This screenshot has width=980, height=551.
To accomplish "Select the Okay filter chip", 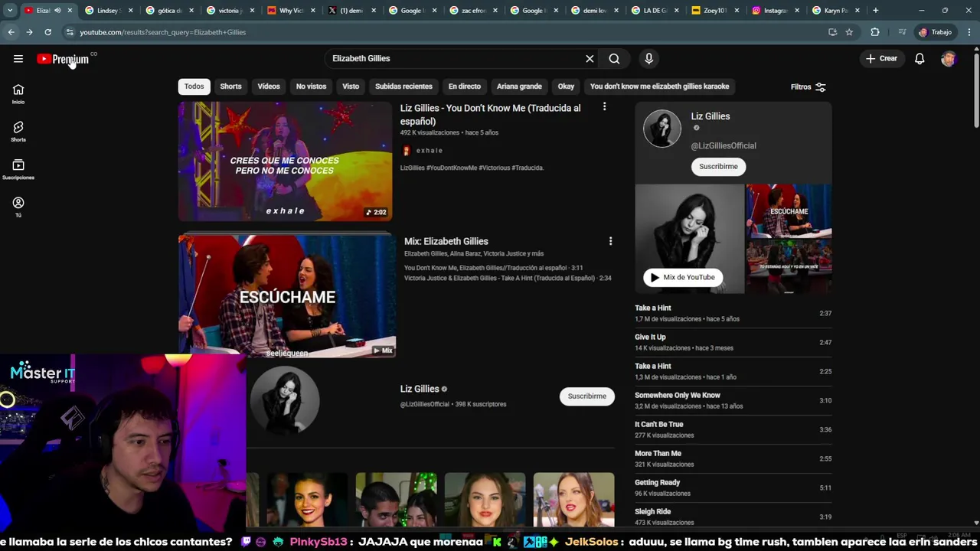I will click(x=566, y=86).
